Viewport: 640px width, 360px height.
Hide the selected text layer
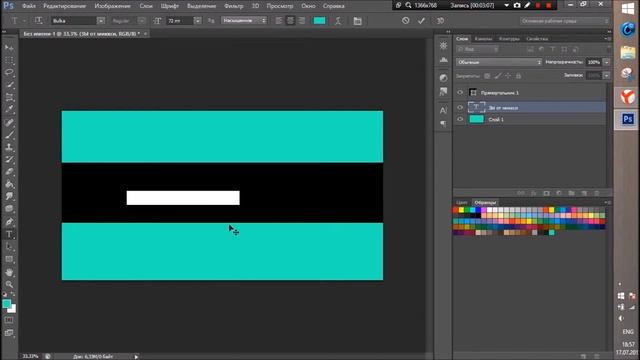(460, 107)
